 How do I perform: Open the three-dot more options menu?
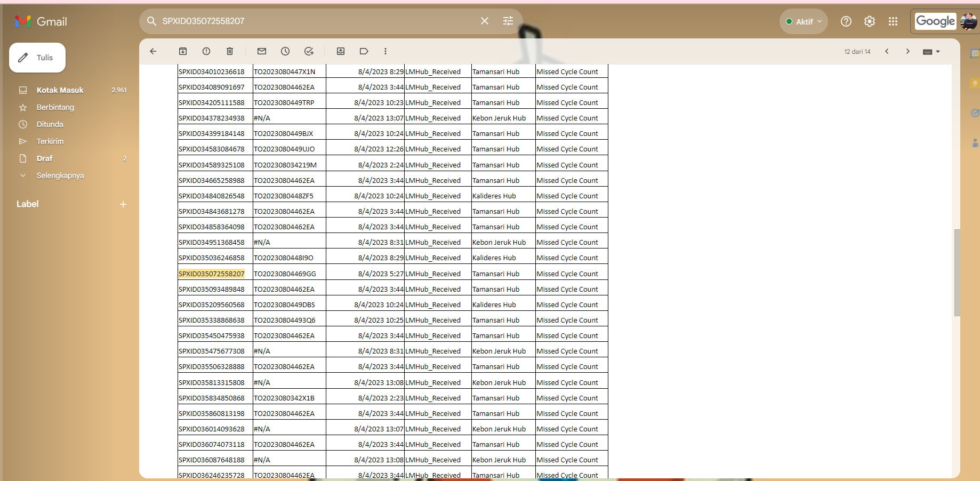click(385, 51)
